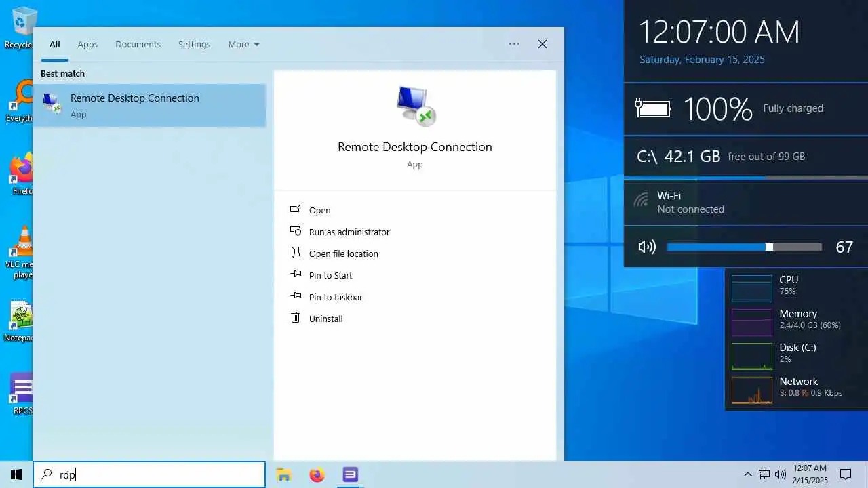The width and height of the screenshot is (868, 488).
Task: Switch to the Apps search tab
Action: coord(87,44)
